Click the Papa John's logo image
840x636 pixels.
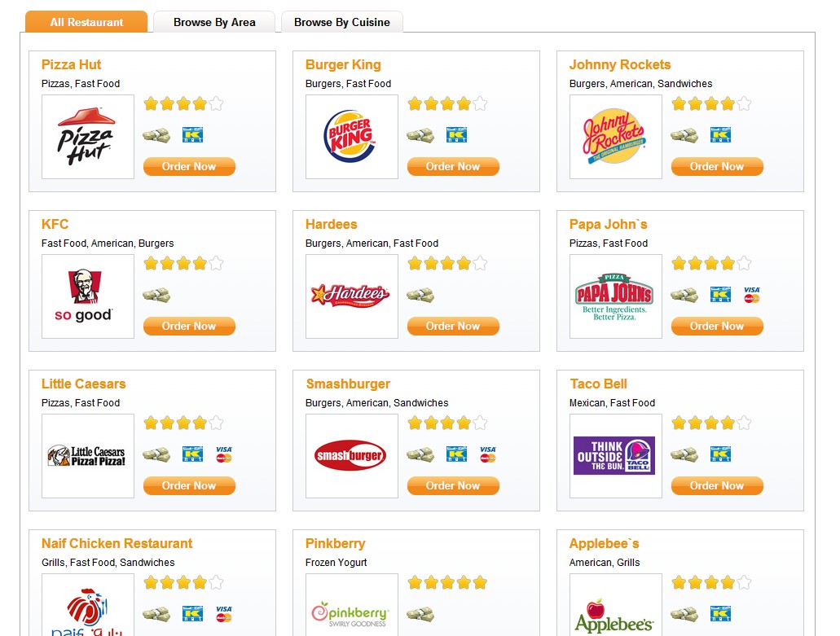(x=615, y=296)
